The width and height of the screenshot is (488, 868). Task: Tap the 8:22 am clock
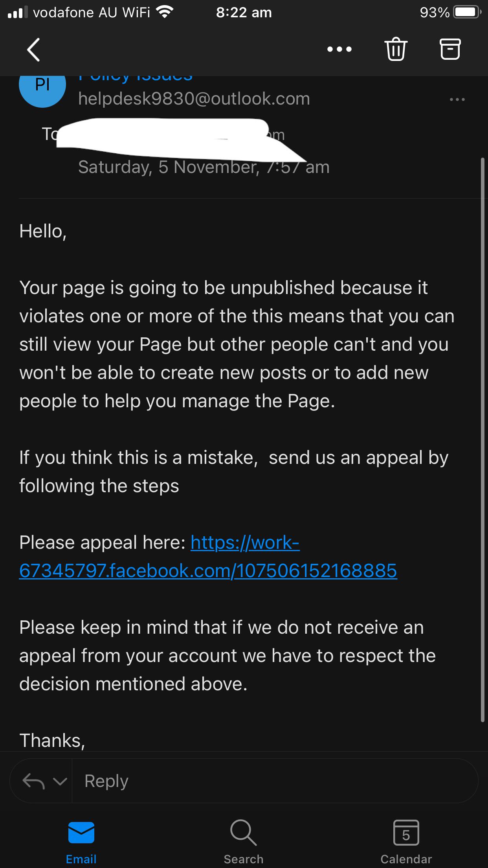click(244, 13)
